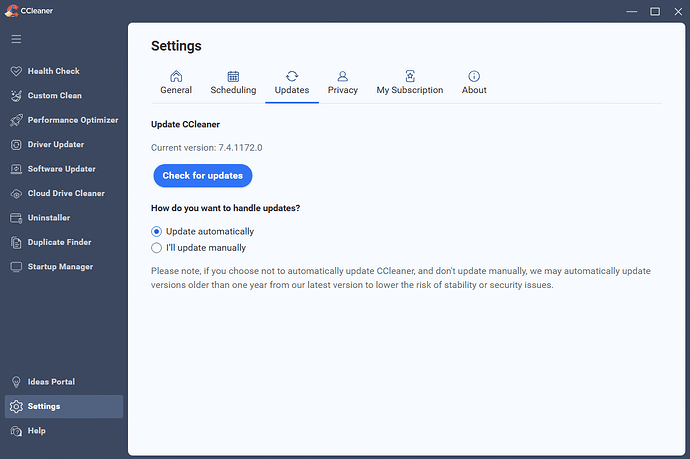Launch Cloud Drive Cleaner
The image size is (690, 459).
tap(65, 193)
